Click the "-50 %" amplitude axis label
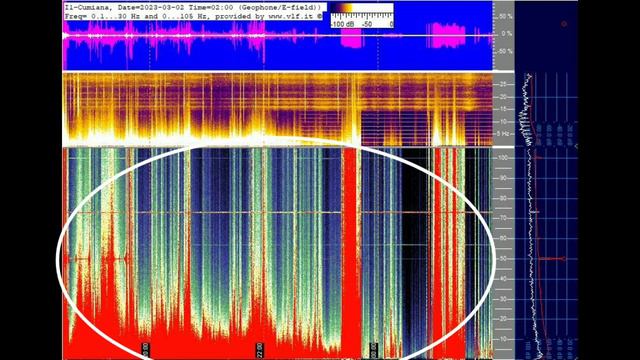640x360 pixels. click(505, 51)
